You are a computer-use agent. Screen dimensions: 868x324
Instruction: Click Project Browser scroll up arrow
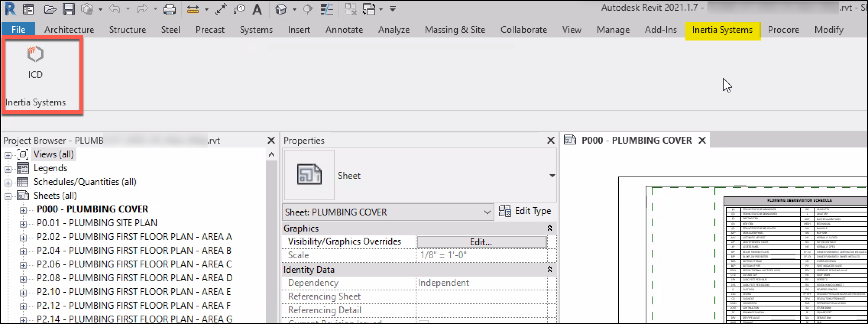click(x=272, y=155)
